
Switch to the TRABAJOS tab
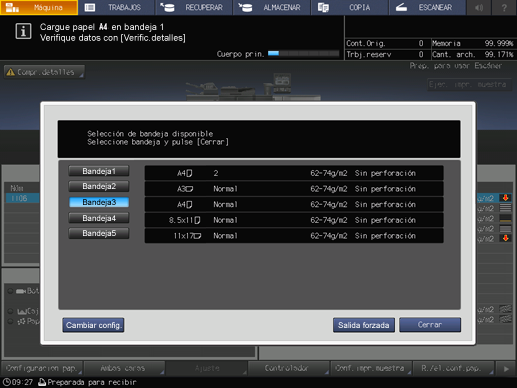pos(117,7)
